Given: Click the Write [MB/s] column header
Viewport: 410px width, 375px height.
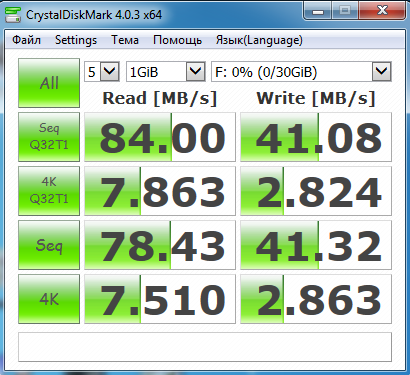Looking at the screenshot, I should coord(316,98).
